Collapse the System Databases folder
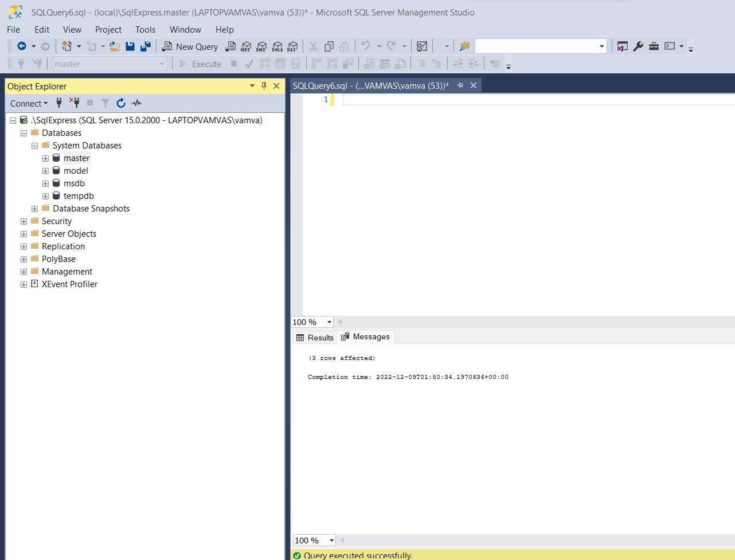The image size is (735, 560). point(34,146)
